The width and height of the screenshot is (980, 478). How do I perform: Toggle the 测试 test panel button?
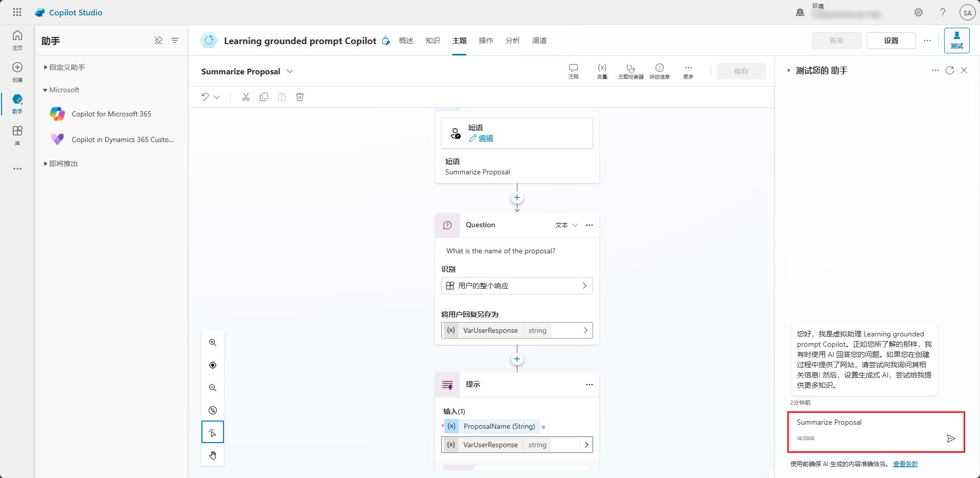tap(957, 41)
